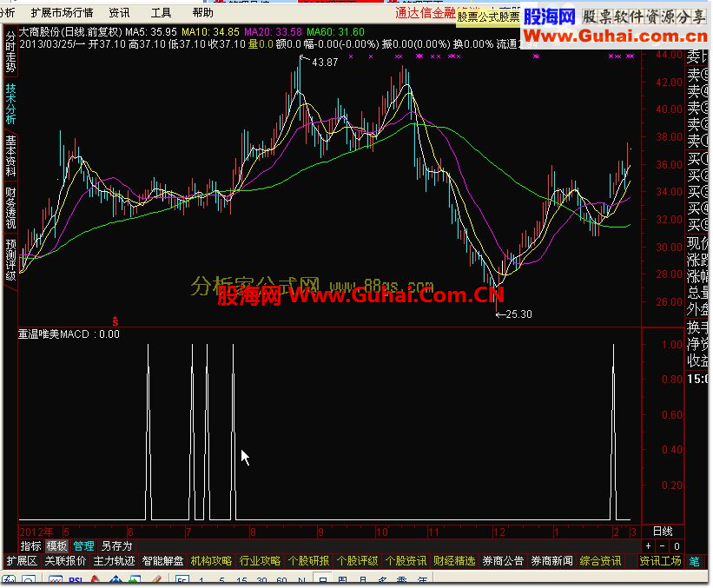
Task: Click the 43.87 high price label
Action: [x=325, y=63]
